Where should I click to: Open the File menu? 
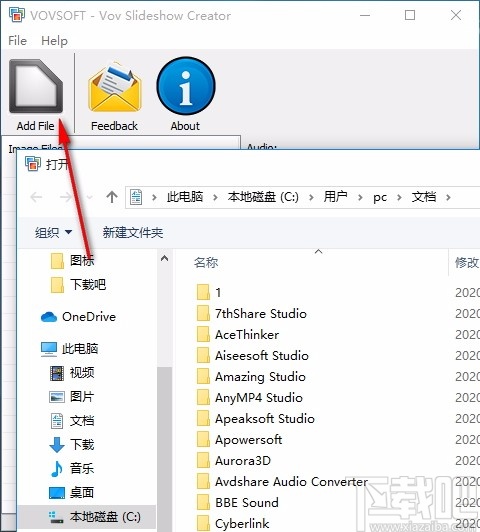(17, 41)
